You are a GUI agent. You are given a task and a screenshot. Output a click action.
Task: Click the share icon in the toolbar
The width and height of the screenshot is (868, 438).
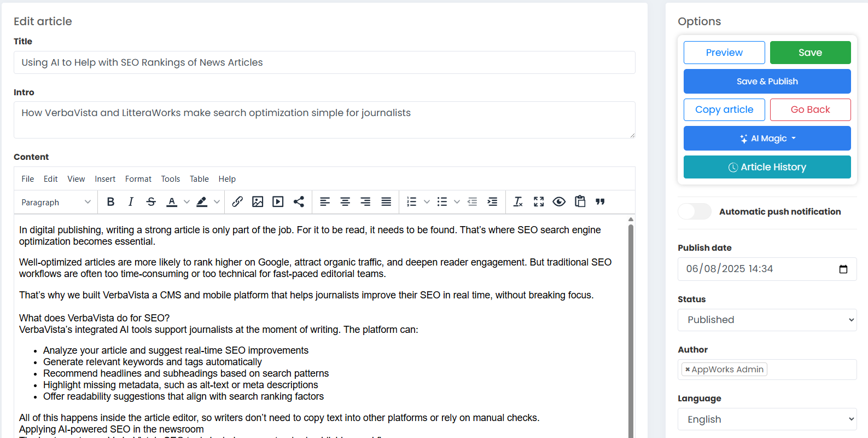[299, 202]
